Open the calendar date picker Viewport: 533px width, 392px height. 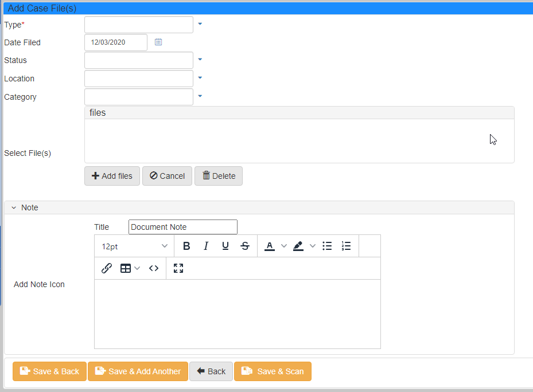(158, 42)
